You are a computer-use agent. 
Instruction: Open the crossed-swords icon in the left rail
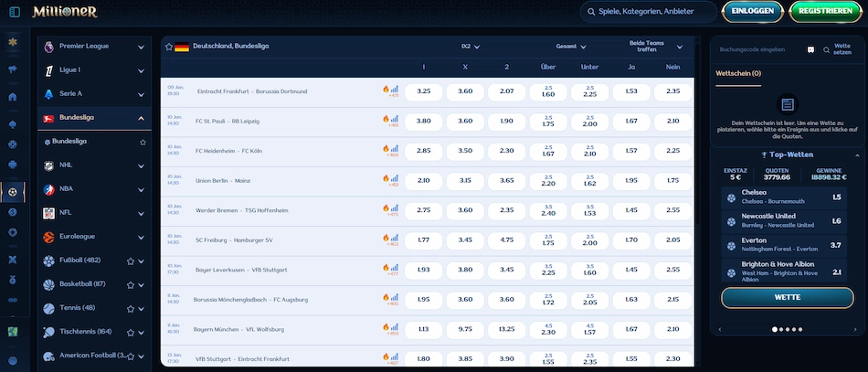pos(13,259)
